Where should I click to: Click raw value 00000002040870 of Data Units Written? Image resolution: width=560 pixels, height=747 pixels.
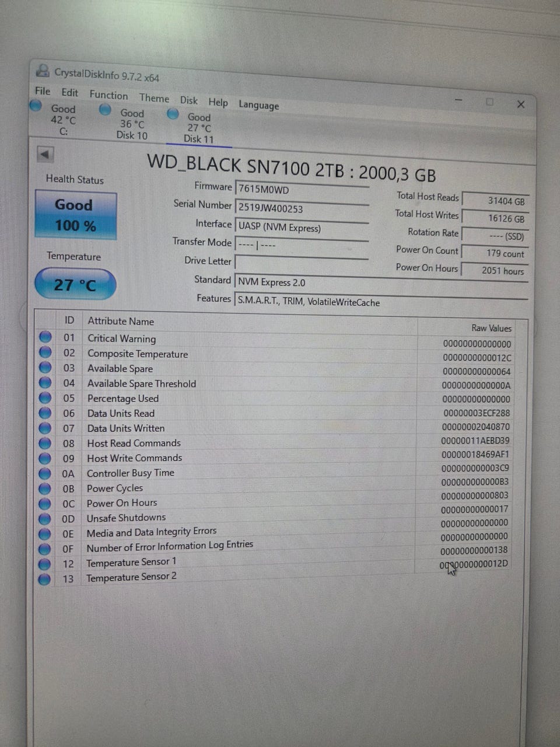click(x=475, y=427)
